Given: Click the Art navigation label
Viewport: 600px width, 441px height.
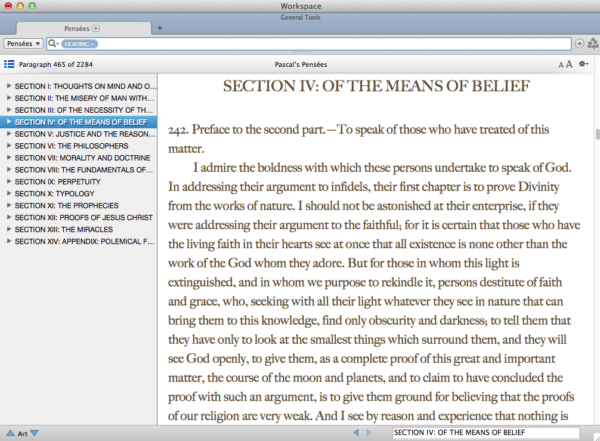Looking at the screenshot, I should coord(22,433).
